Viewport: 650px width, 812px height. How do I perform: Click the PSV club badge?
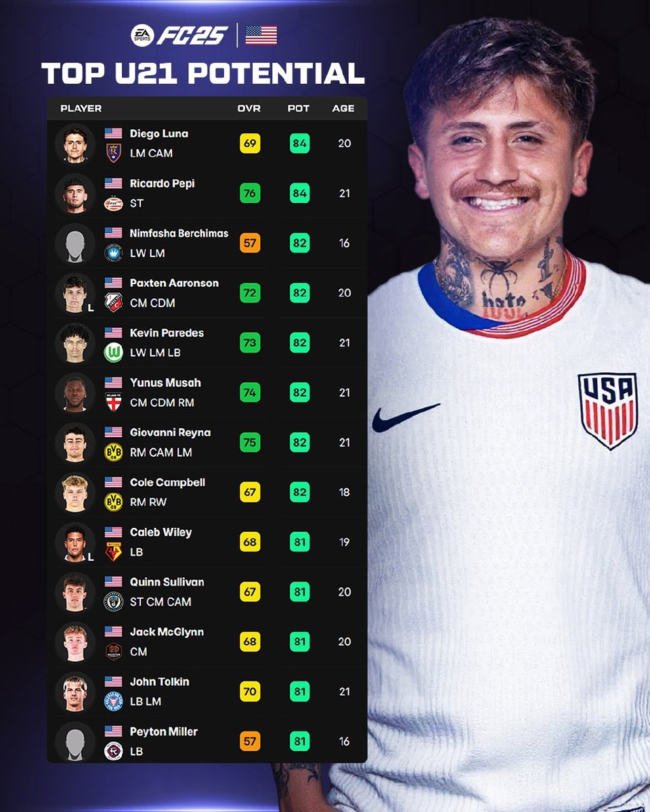113,203
